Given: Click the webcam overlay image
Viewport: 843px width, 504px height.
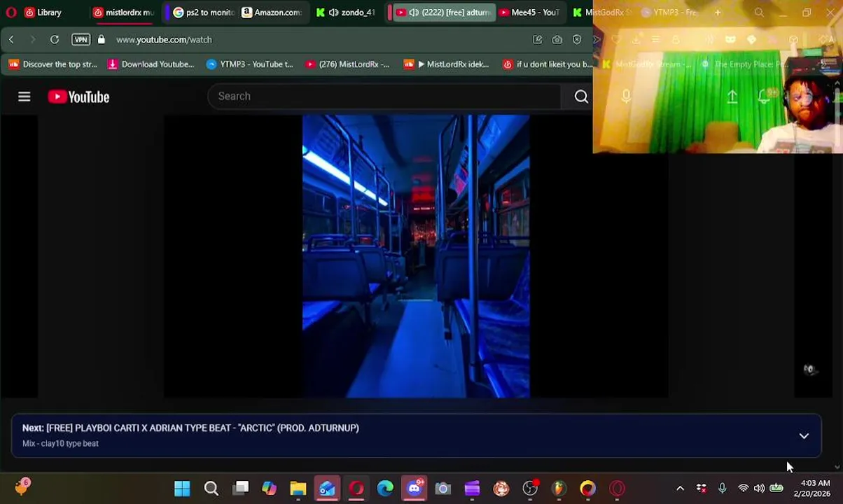Looking at the screenshot, I should click(x=718, y=77).
